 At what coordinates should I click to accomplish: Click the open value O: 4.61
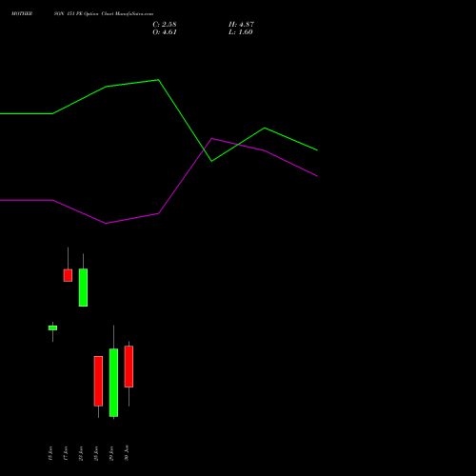coord(165,32)
